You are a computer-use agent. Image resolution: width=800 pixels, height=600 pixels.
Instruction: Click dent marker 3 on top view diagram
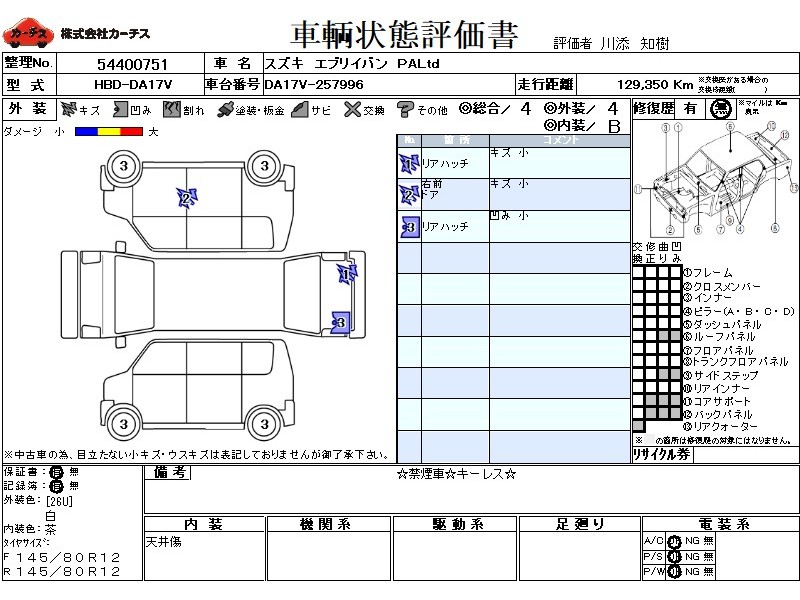(340, 322)
